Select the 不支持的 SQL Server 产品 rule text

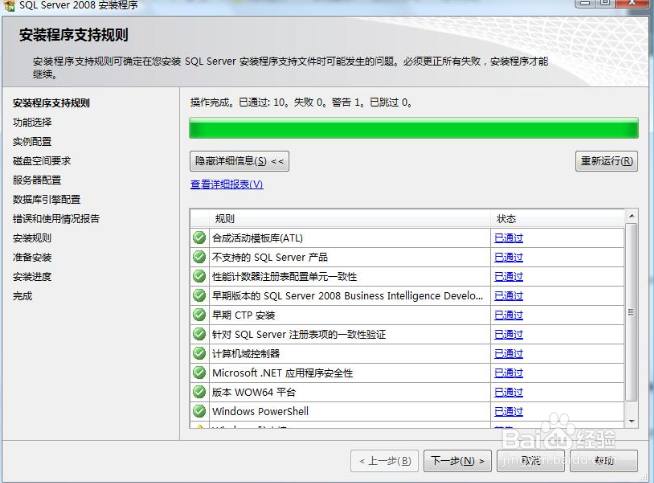[x=270, y=257]
